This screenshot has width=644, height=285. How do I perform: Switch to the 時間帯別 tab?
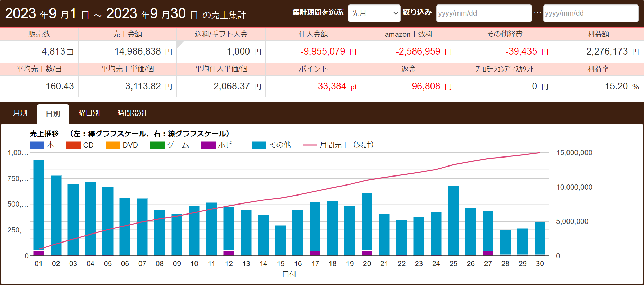pyautogui.click(x=131, y=113)
